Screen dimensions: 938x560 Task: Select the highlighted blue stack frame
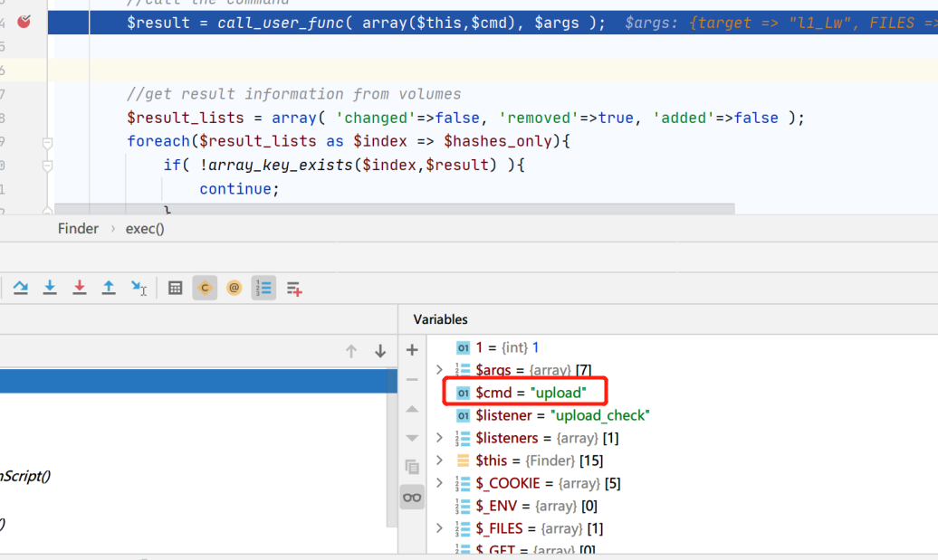(198, 381)
